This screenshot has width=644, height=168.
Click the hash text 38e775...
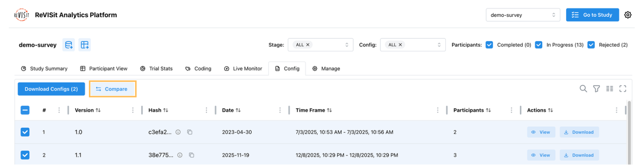point(161,155)
